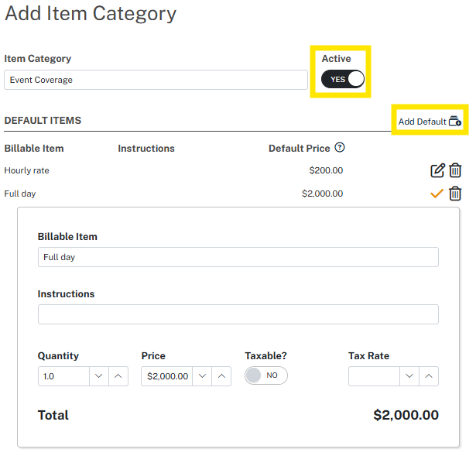Click the $200.00 default price
The height and width of the screenshot is (456, 476).
(326, 170)
